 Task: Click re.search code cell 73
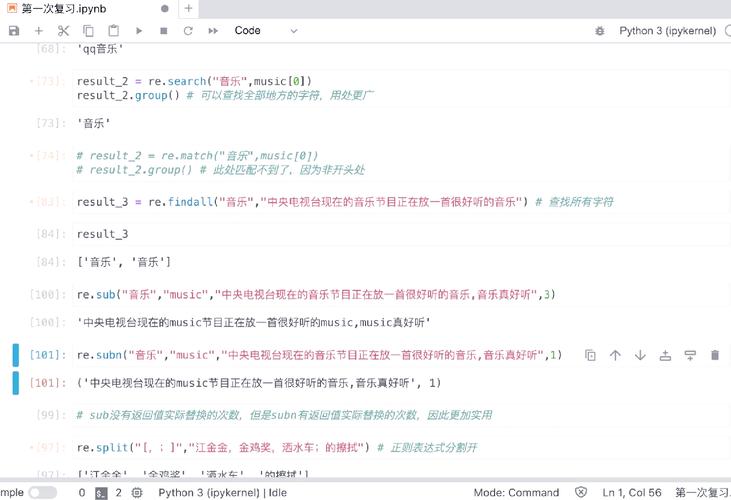[401, 88]
